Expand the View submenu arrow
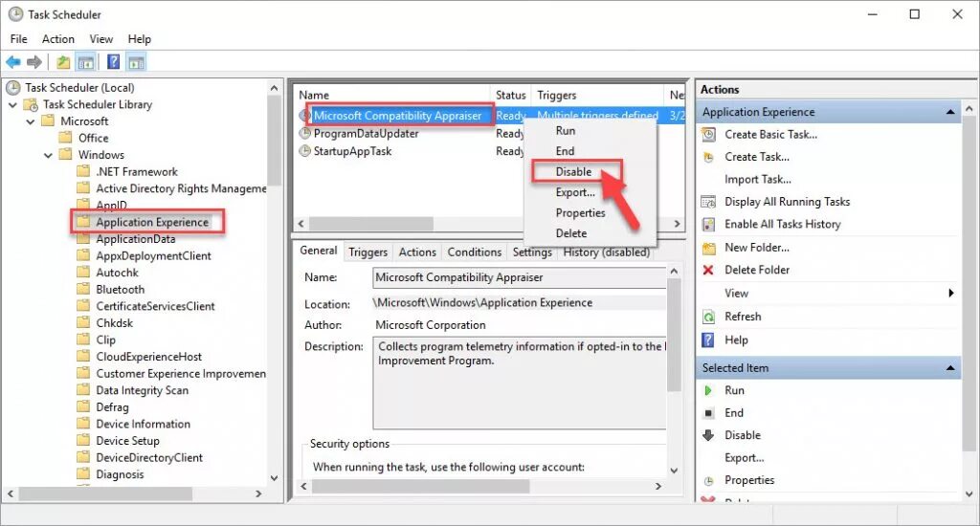Screen dimensions: 980x526 pyautogui.click(x=951, y=293)
